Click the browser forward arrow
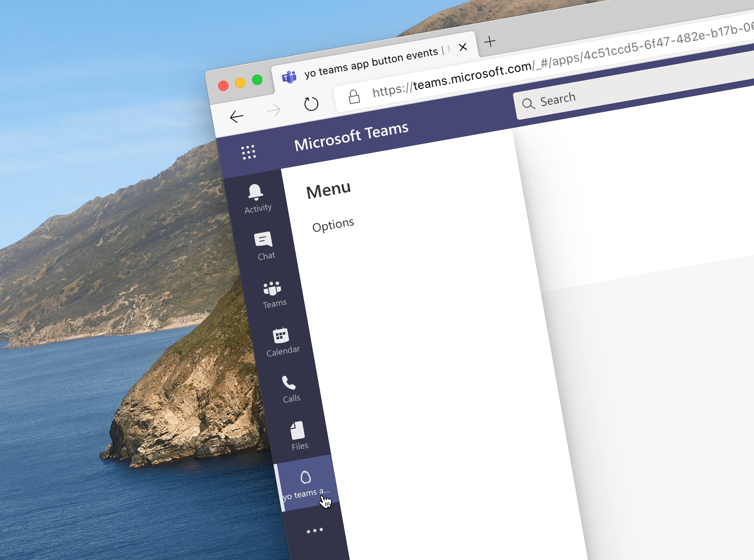754x560 pixels. pos(274,110)
